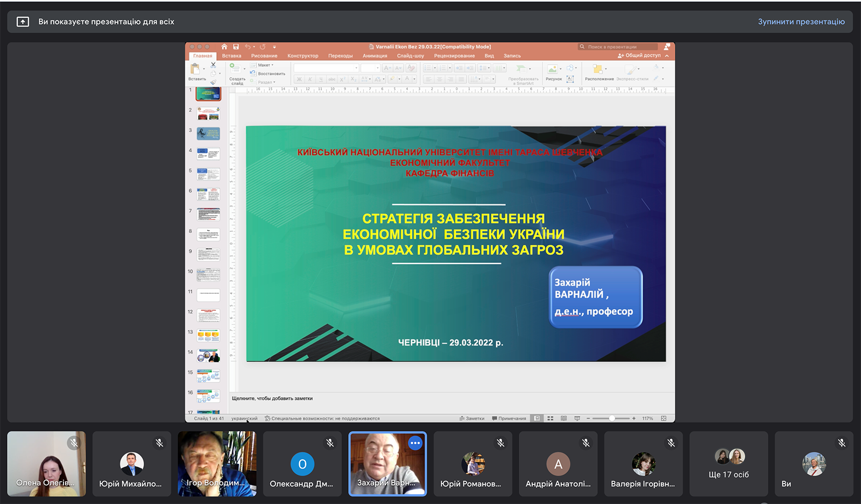Click the Рисунок picture insert icon

pos(552,69)
